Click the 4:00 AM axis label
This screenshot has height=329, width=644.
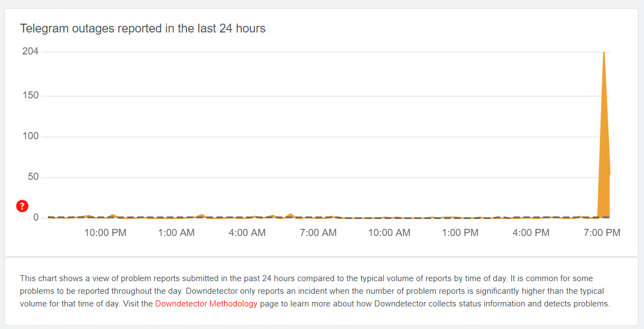click(x=247, y=233)
